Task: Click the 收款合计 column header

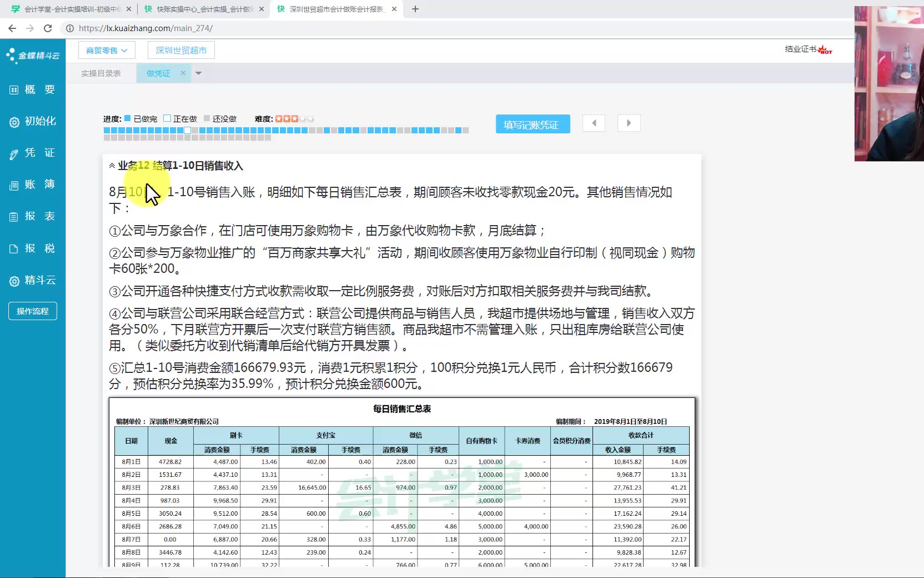Action: tap(641, 435)
